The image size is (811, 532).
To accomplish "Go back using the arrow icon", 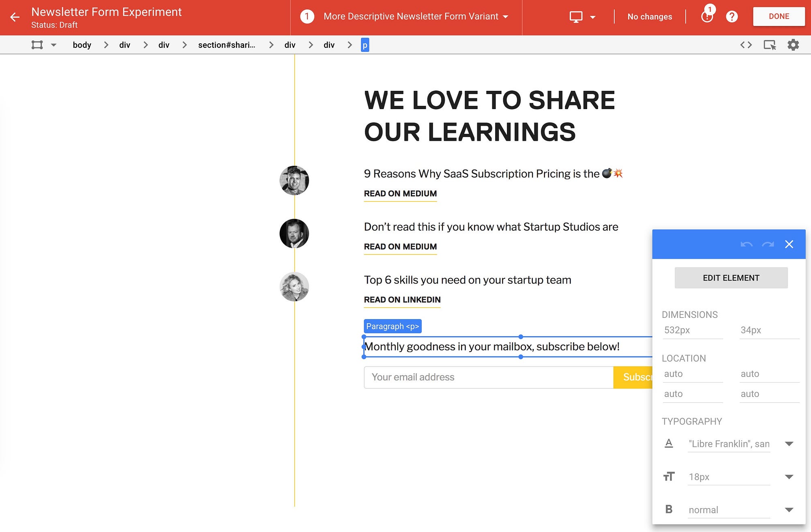I will click(15, 17).
